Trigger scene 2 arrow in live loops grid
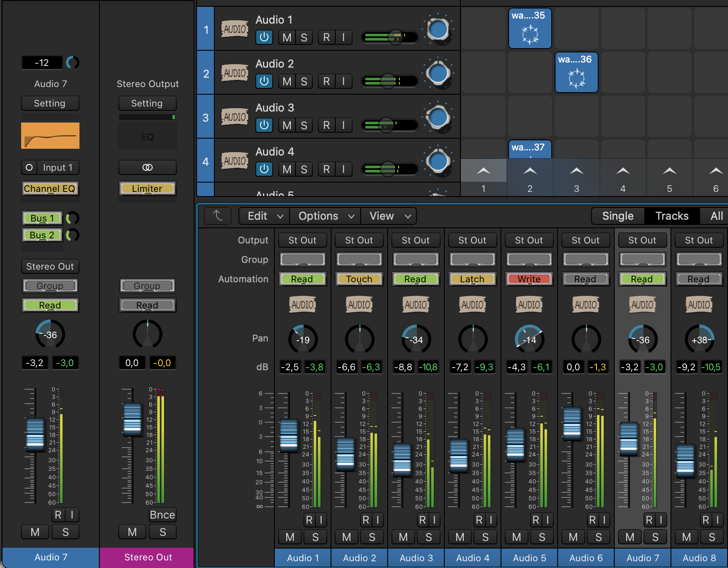The width and height of the screenshot is (728, 568). (530, 171)
